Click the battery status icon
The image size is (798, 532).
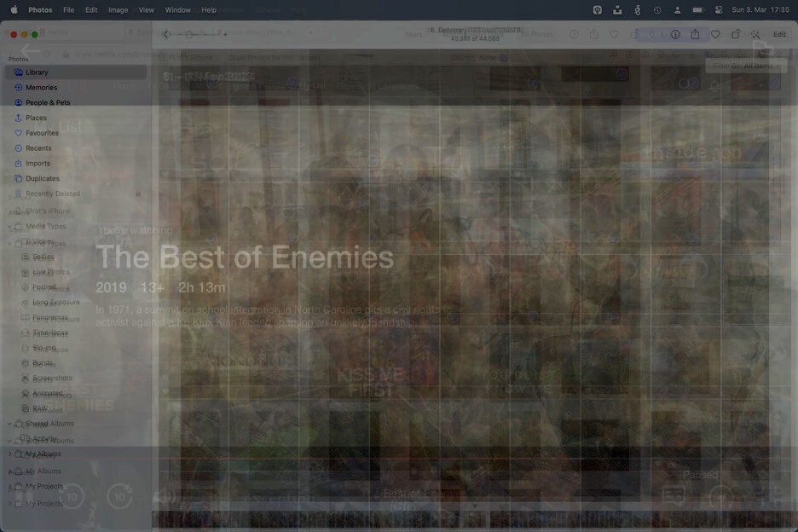(x=697, y=9)
